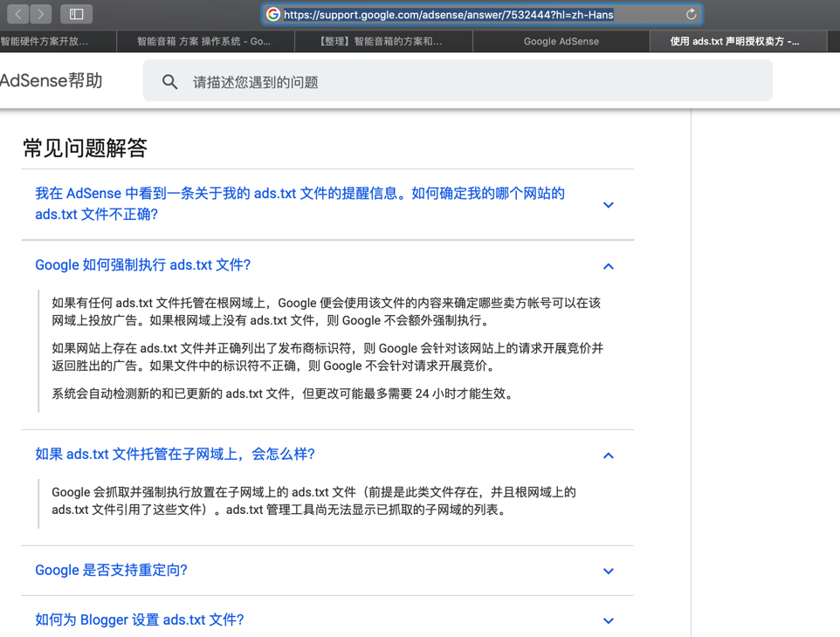Click paragraph starting 如果网站上存在 ads.txt

coord(327,357)
